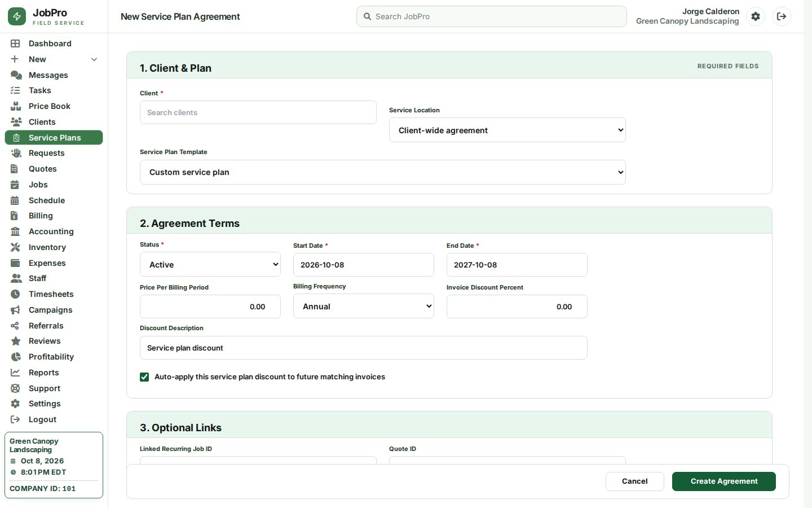Uncheck auto-apply service plan discount checkbox
Viewport: 812px width, 508px height.
coord(144,377)
